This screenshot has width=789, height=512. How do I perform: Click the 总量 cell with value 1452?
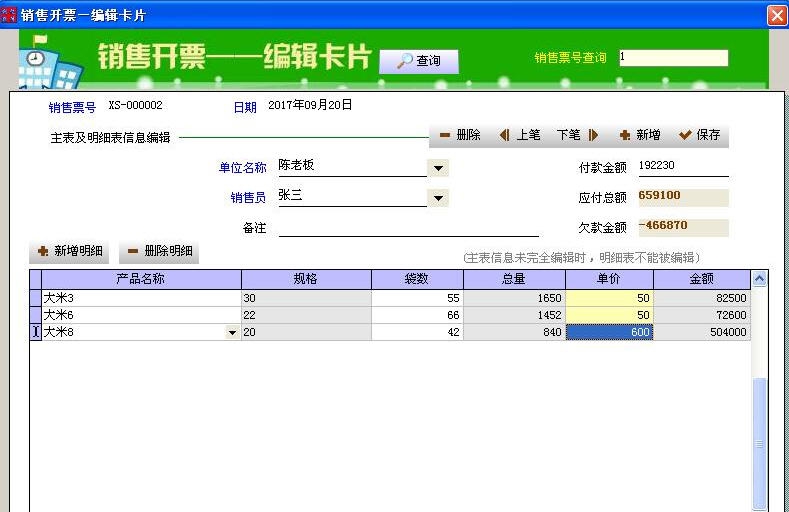[514, 315]
